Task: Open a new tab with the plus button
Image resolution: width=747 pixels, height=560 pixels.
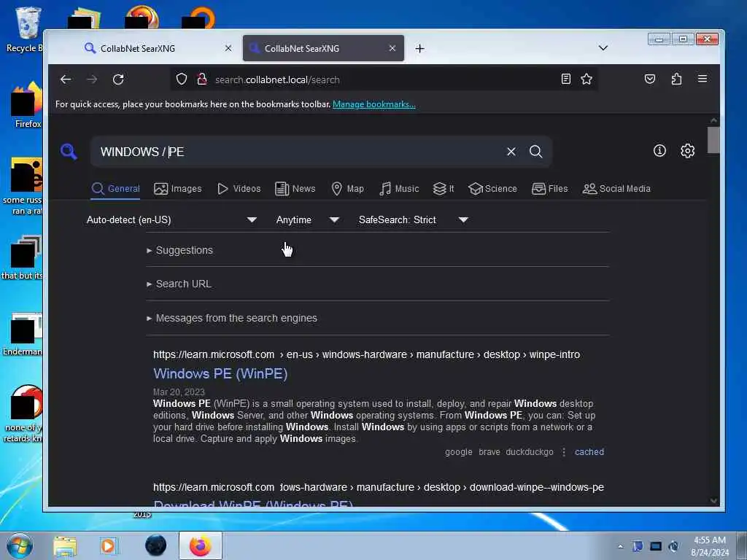Action: (x=419, y=49)
